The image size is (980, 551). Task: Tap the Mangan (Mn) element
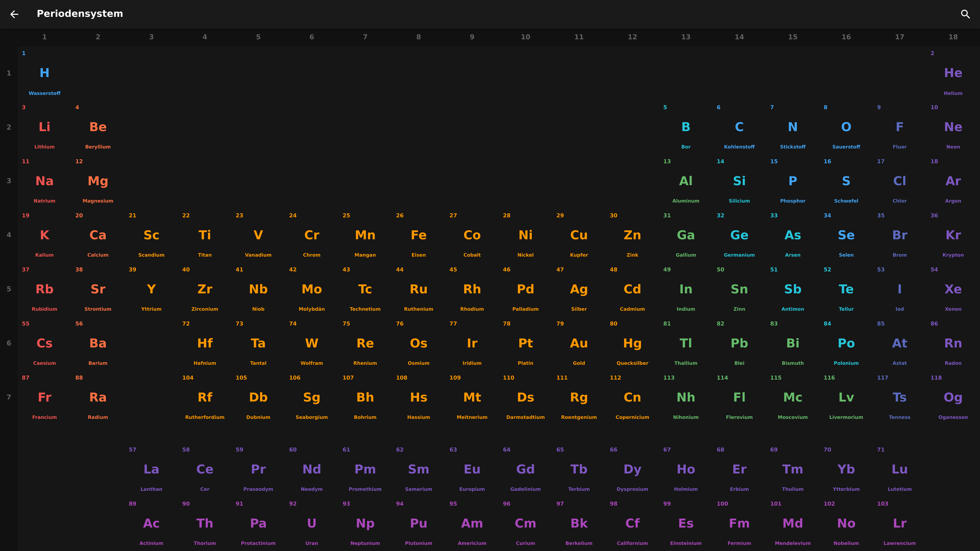pyautogui.click(x=365, y=235)
